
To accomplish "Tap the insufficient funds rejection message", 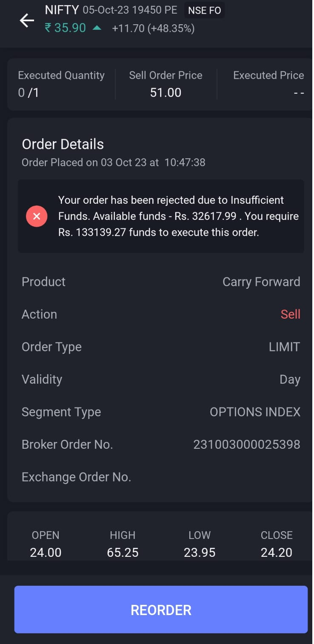I will [178, 216].
